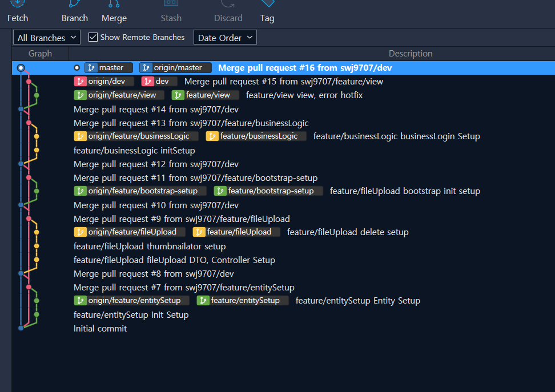Click the branch icon inside the master badge
Image resolution: width=555 pixels, height=392 pixels.
coord(91,67)
